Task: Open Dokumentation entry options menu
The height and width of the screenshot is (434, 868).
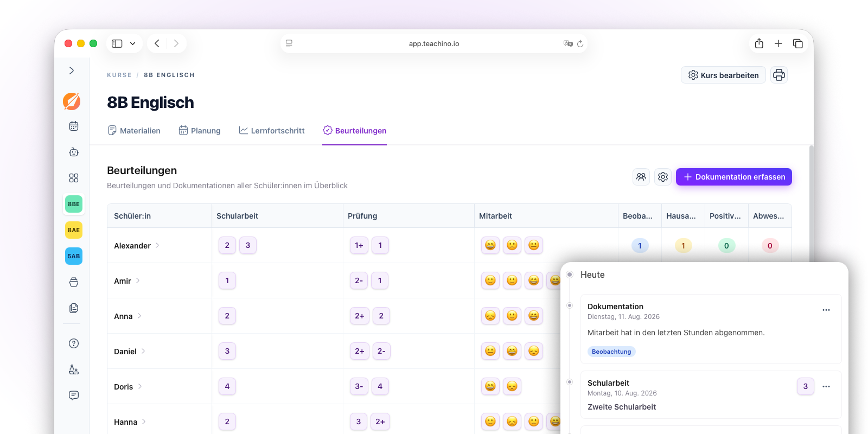Action: pos(826,310)
